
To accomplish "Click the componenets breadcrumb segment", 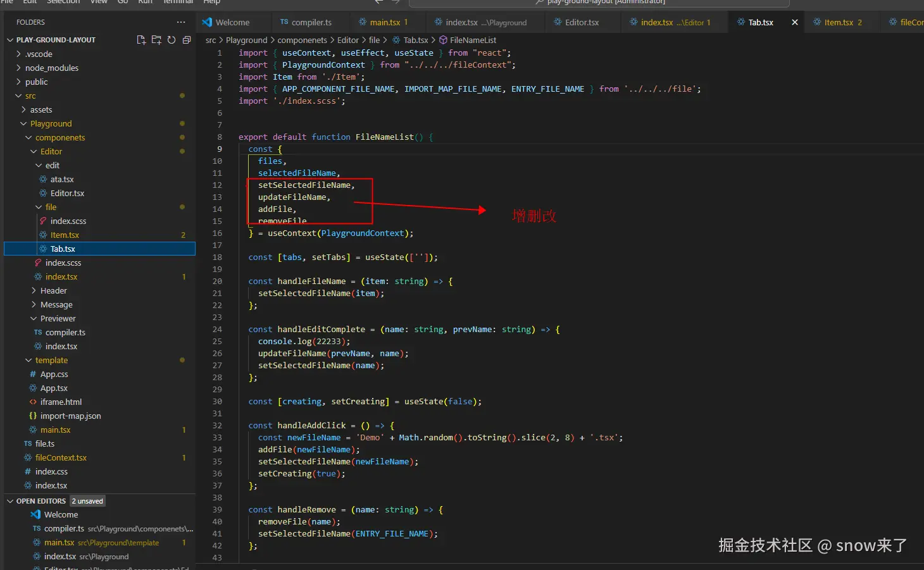I will coord(302,40).
